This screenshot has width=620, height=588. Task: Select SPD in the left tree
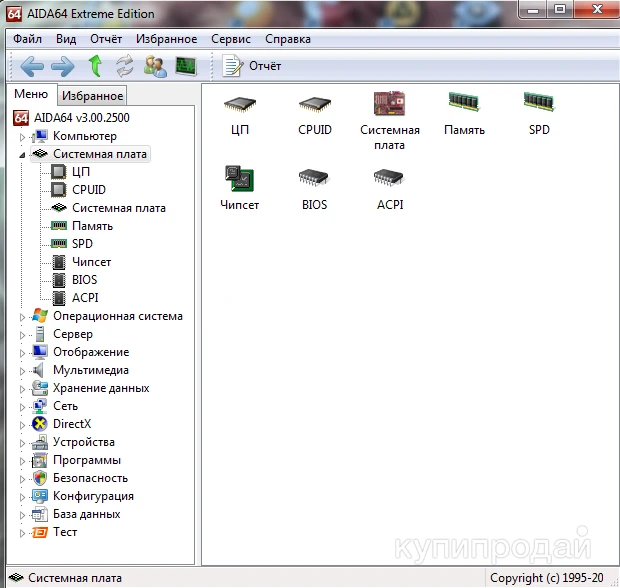pos(82,244)
